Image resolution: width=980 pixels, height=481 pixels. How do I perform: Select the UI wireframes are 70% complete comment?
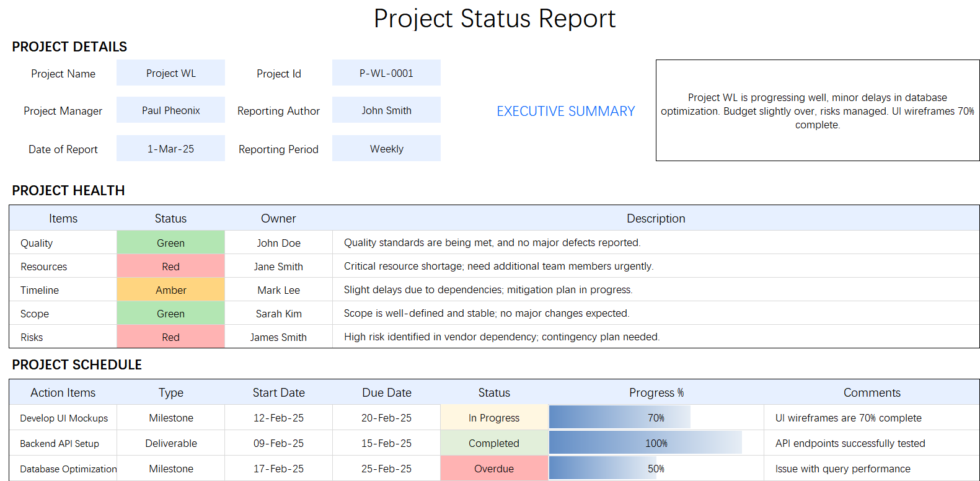coord(872,418)
